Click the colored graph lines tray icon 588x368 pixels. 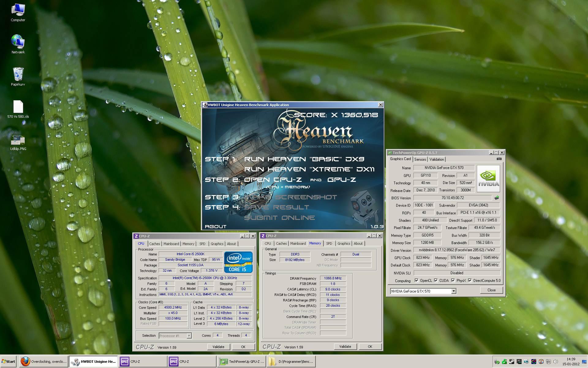click(x=534, y=362)
